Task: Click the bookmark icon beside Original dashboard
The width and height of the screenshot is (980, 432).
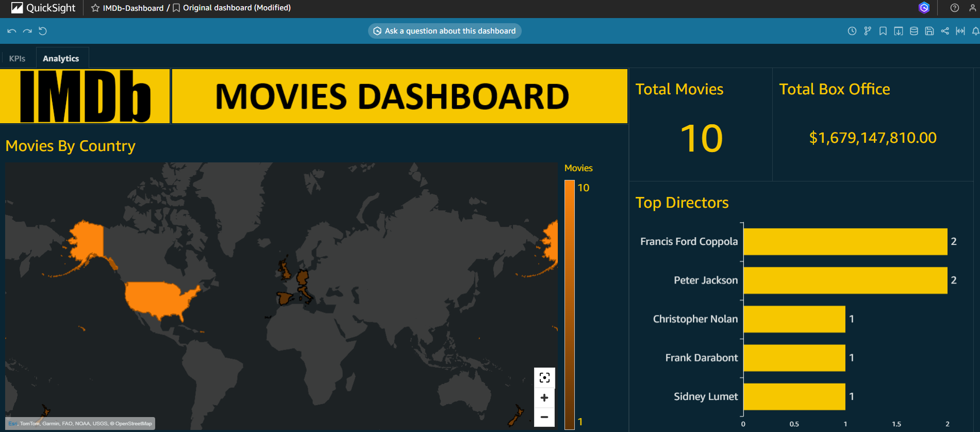Action: tap(176, 8)
